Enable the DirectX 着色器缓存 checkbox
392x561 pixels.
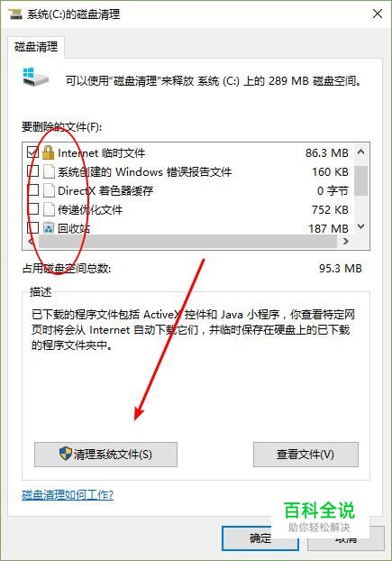(x=32, y=190)
